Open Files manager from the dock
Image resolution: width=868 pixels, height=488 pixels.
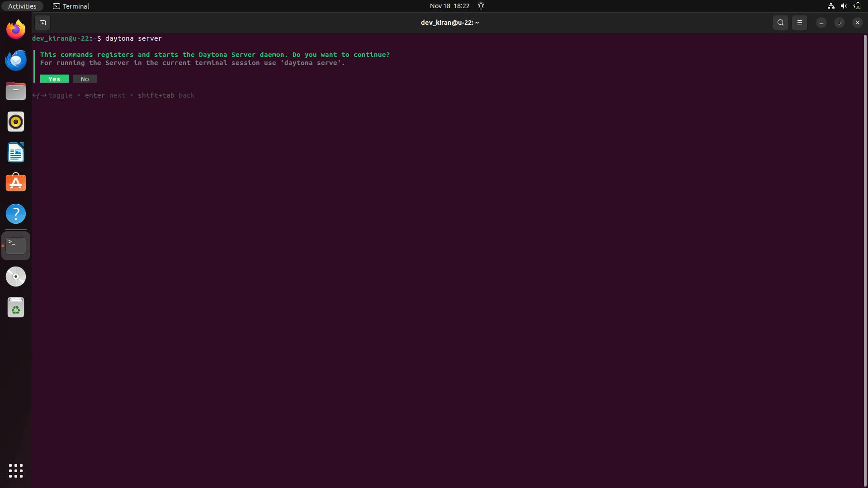tap(16, 91)
